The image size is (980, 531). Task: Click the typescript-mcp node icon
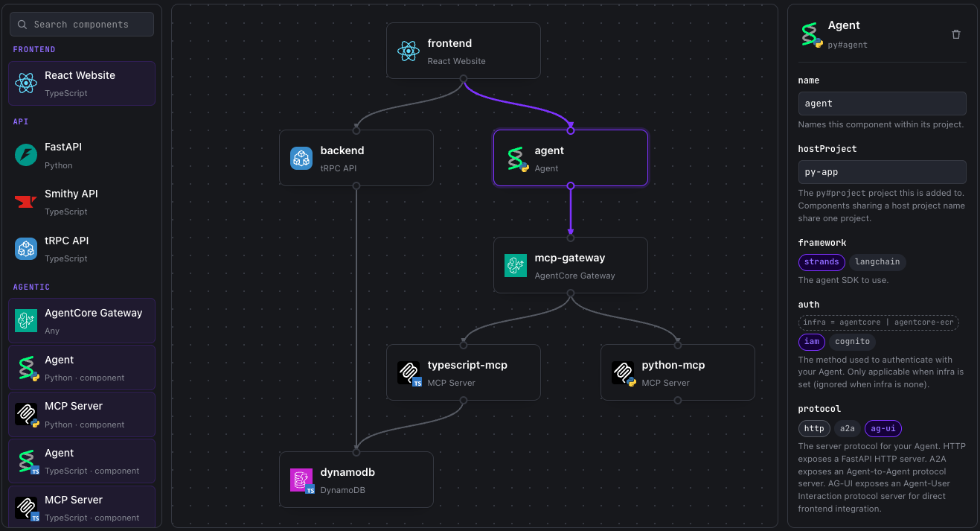point(409,373)
